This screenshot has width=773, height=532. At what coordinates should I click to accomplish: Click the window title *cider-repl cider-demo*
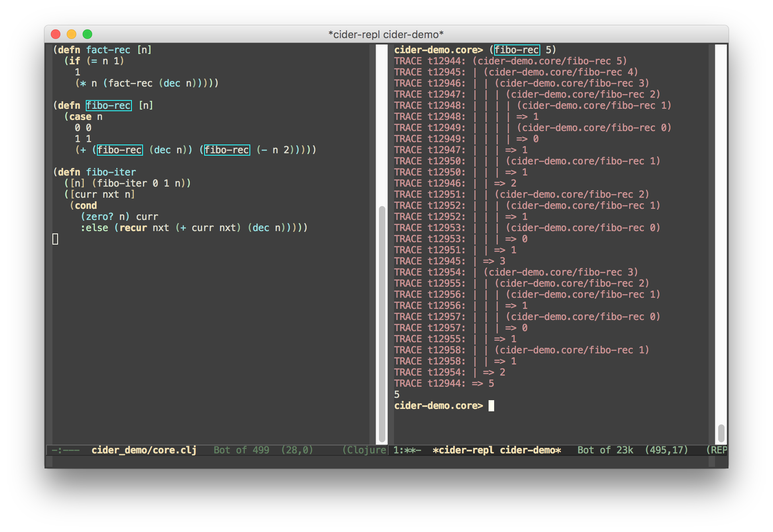point(386,35)
